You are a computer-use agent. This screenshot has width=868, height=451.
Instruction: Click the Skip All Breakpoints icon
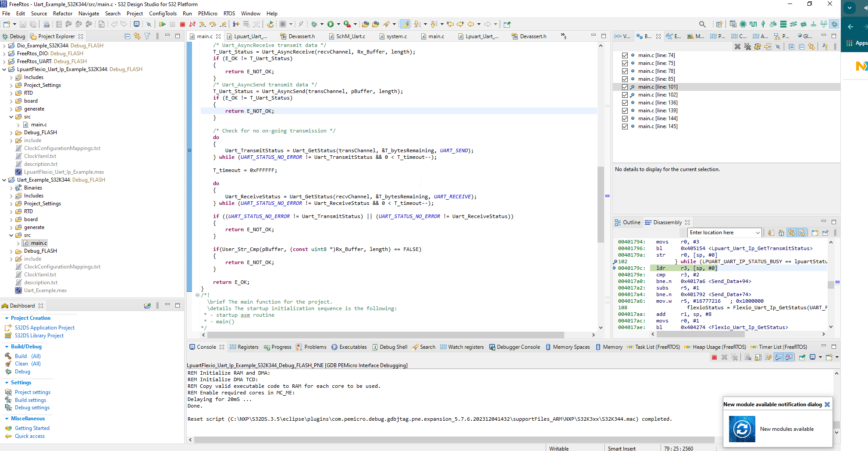pyautogui.click(x=778, y=47)
